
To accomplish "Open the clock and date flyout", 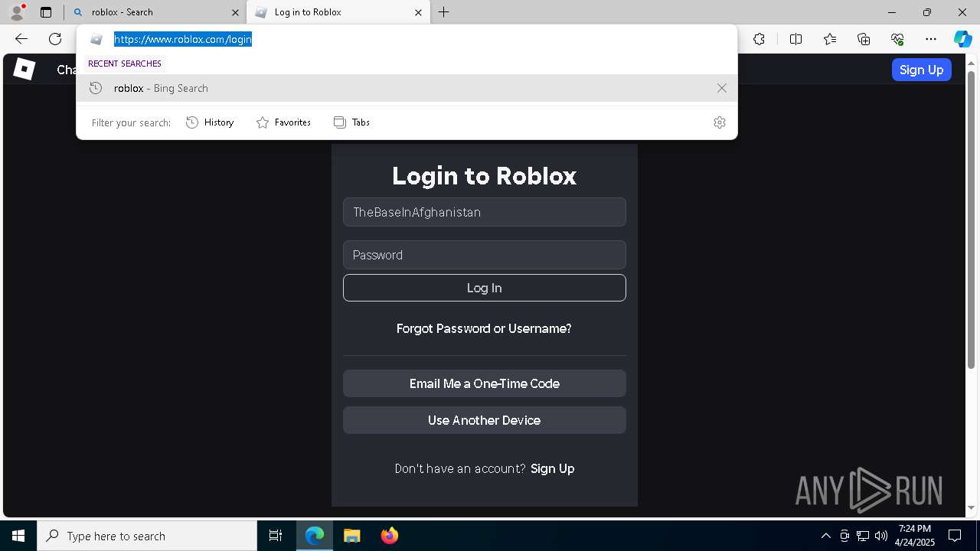I will point(915,536).
